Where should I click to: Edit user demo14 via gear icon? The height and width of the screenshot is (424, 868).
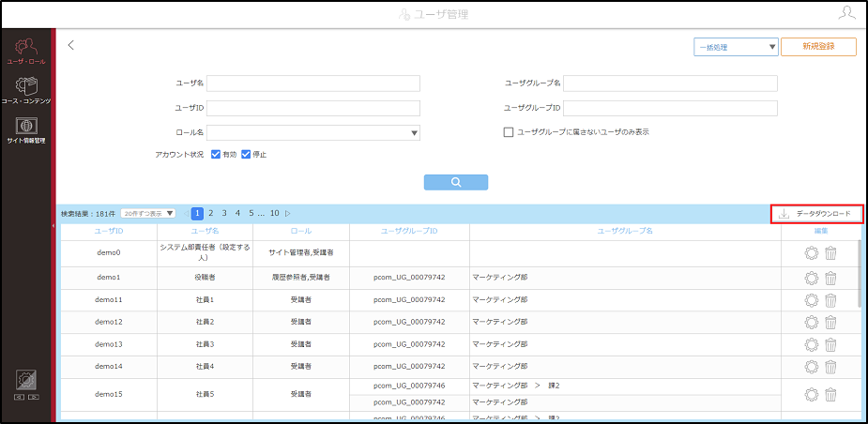[811, 367]
